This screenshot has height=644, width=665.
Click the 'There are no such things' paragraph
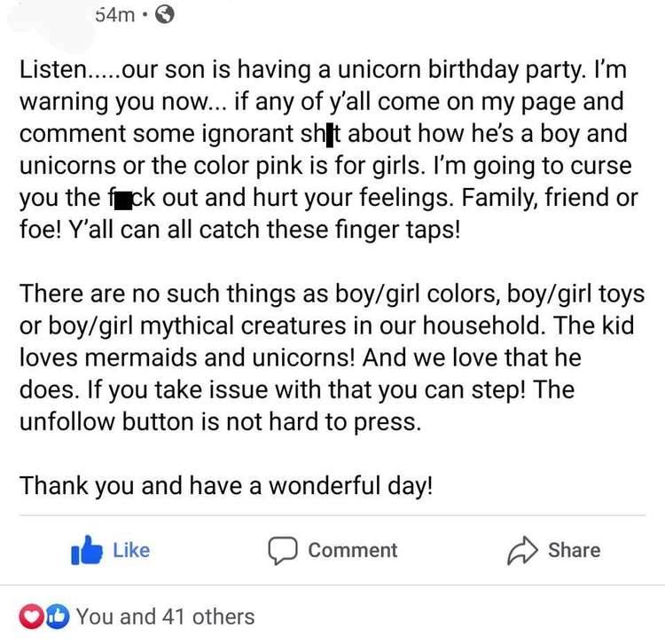point(332,357)
